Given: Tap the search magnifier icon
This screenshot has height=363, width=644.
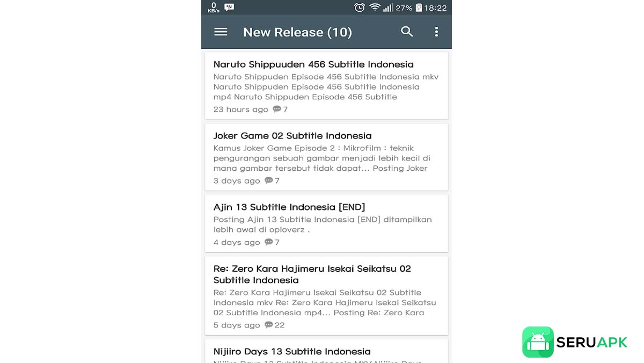Looking at the screenshot, I should point(407,32).
